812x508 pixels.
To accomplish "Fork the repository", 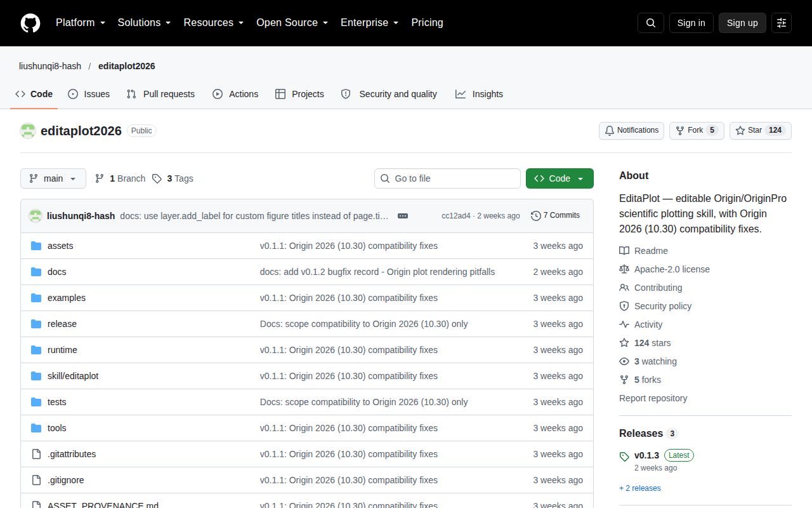I will click(697, 131).
